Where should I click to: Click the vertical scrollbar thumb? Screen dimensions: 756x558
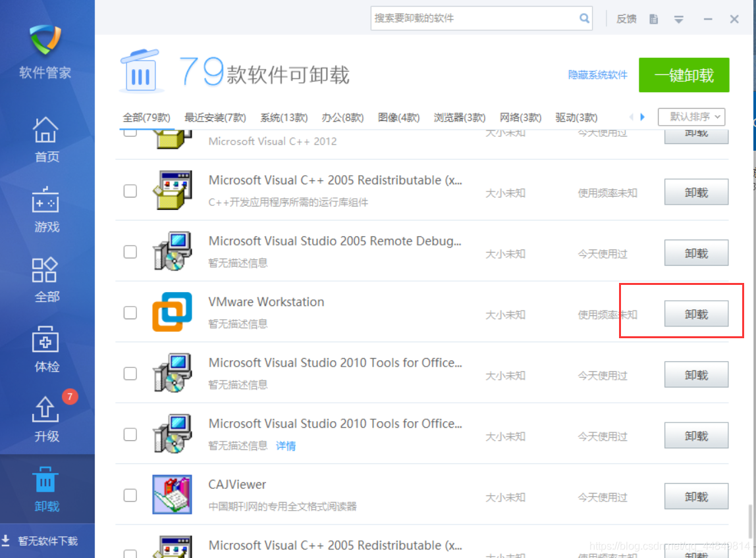749,521
